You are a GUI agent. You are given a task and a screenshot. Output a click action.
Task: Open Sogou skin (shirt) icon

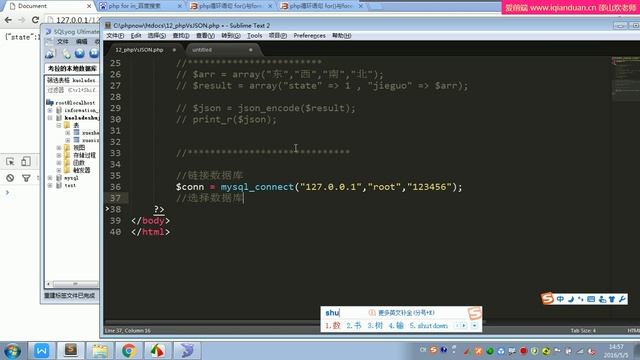point(612,299)
